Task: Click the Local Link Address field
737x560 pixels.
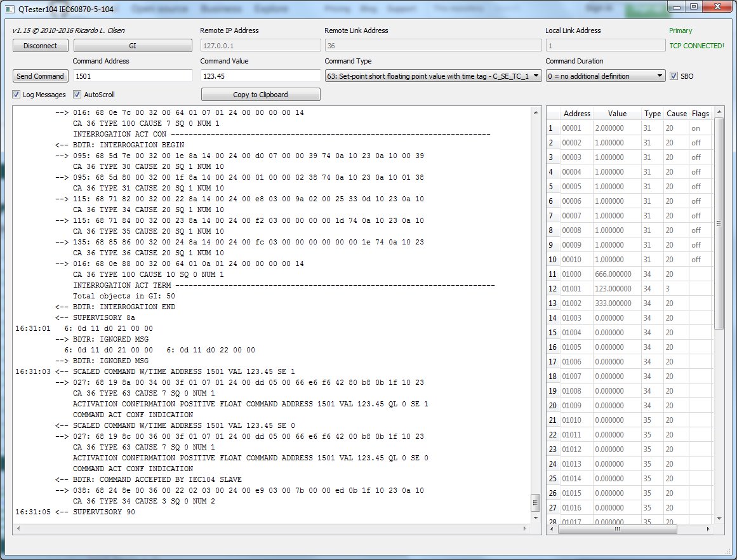Action: pyautogui.click(x=606, y=46)
